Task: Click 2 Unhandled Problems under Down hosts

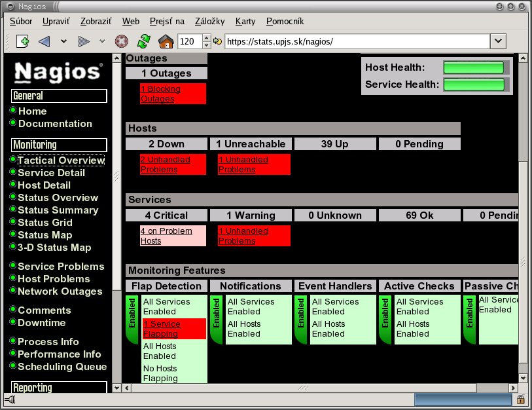Action: (166, 164)
